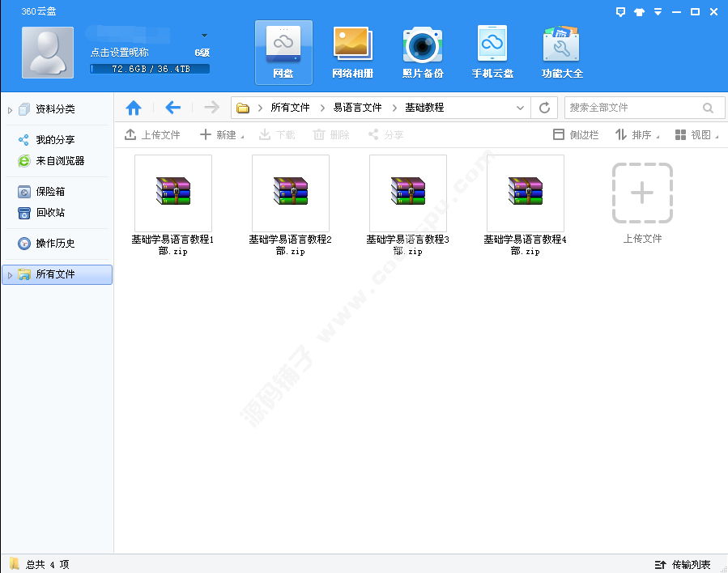Viewport: 728px width, 573px height.
Task: Expand the 资料分类 tree arrow
Action: (10, 110)
